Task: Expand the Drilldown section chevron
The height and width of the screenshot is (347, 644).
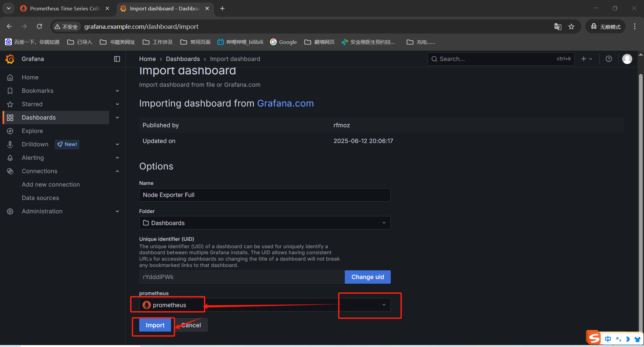Action: pyautogui.click(x=117, y=144)
